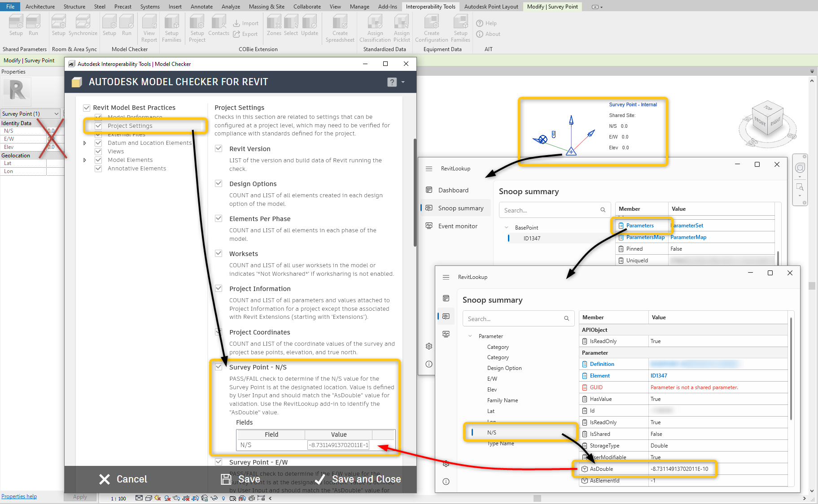Uncheck Annotative Elements in Best Practices

pos(98,168)
